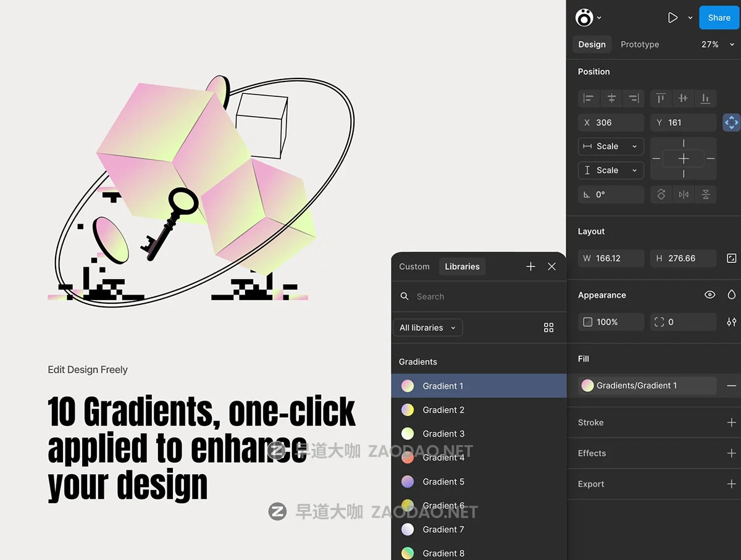
Task: Click the flip vertical icon
Action: (706, 194)
